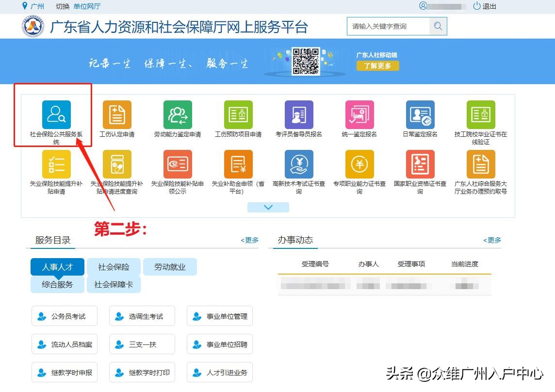Click the 受理事项 column header
Screen dimensions: 555x392
(411, 264)
